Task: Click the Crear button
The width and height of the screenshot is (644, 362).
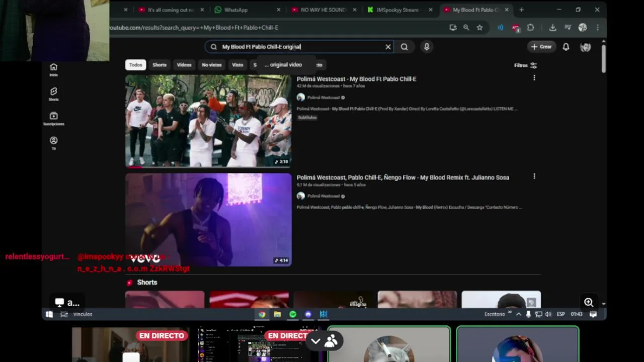Action: point(541,47)
